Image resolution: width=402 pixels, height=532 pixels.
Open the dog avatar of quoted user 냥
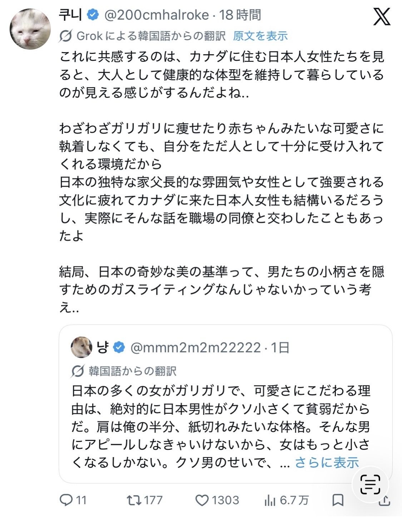click(x=81, y=347)
